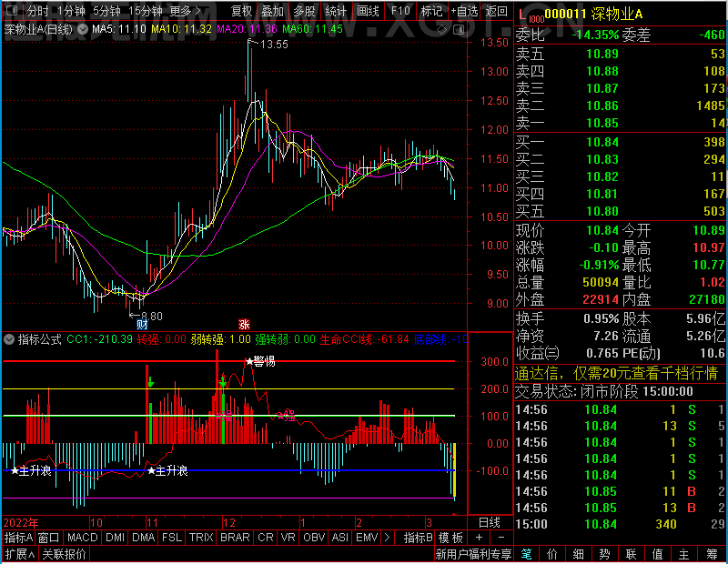Viewport: 728px width, 564px height.
Task: Open the 统计 statistics tool
Action: point(336,11)
